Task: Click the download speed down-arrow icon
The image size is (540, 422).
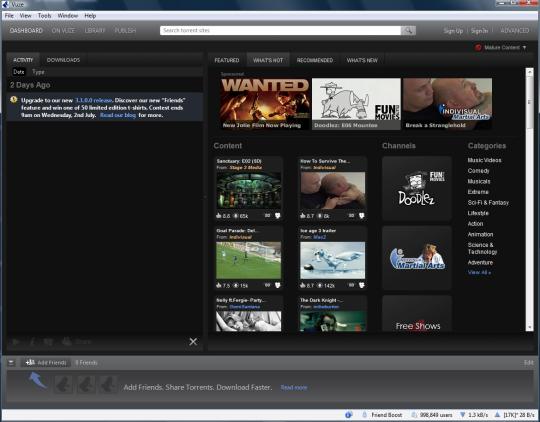Action: click(x=463, y=415)
